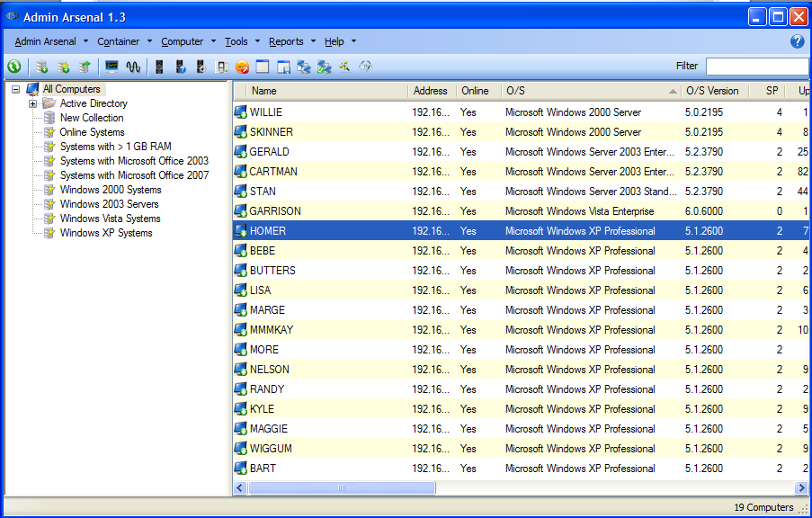
Task: Open the Reports menu
Action: click(286, 41)
